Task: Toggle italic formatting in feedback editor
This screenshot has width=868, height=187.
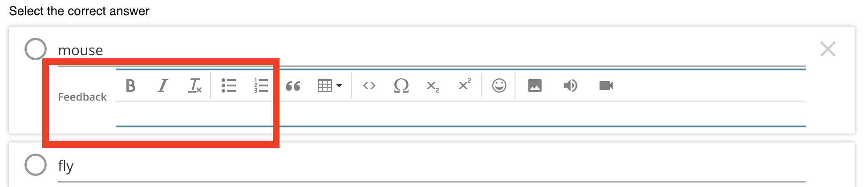Action: click(163, 85)
